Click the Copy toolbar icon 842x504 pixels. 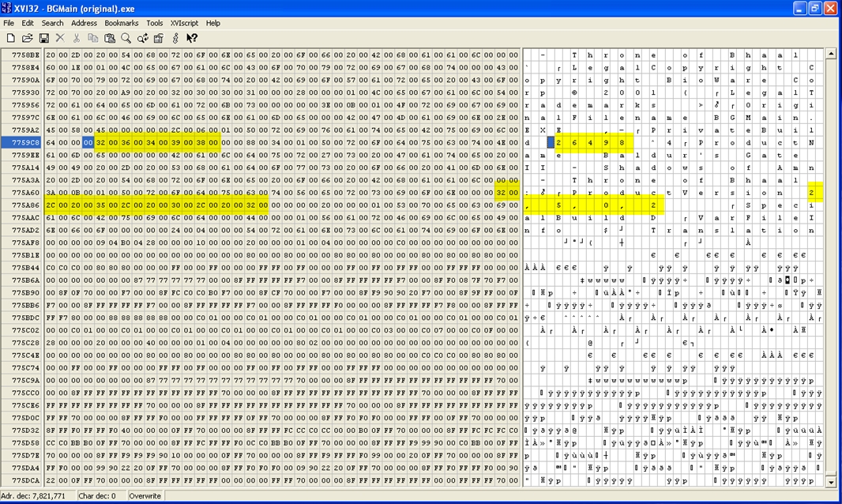(93, 38)
